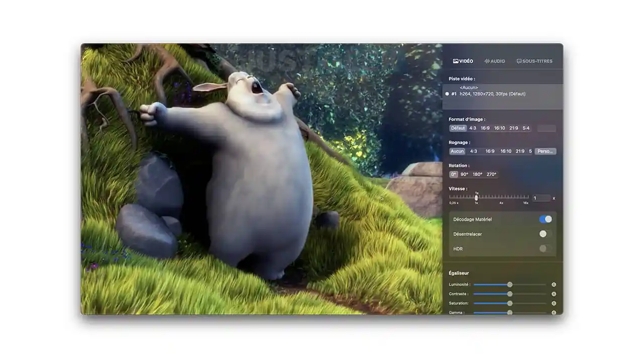
Task: Rotate the video by 180°
Action: tap(477, 174)
